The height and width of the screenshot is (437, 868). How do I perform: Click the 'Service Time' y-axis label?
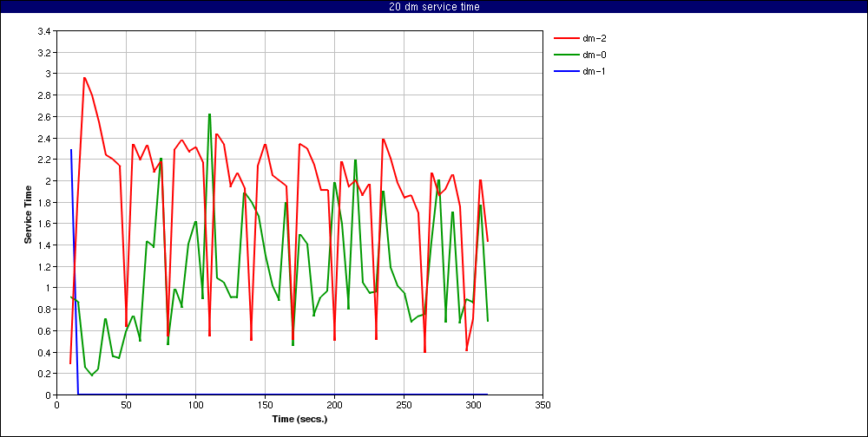pyautogui.click(x=28, y=214)
